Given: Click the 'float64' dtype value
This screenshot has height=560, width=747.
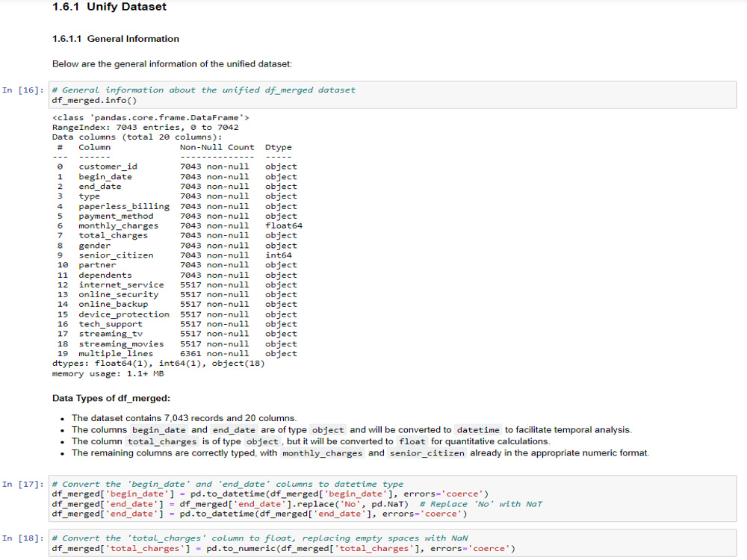Looking at the screenshot, I should click(x=284, y=225).
